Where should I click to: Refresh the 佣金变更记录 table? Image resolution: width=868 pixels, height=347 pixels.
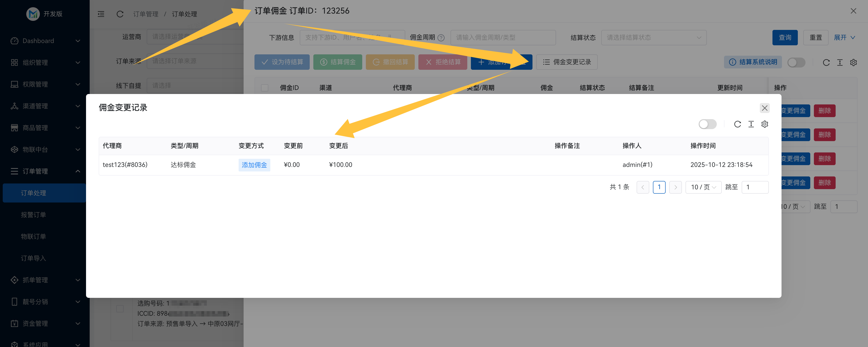737,124
